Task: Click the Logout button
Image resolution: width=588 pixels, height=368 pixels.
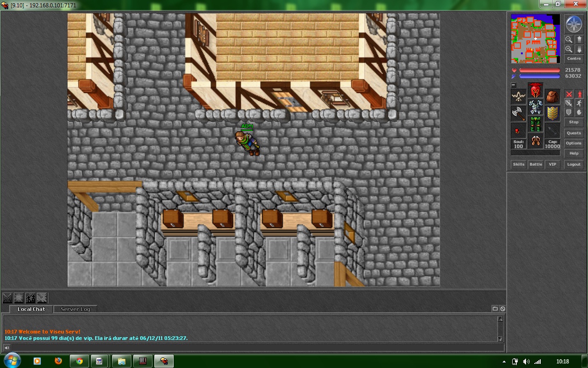Action: coord(574,164)
